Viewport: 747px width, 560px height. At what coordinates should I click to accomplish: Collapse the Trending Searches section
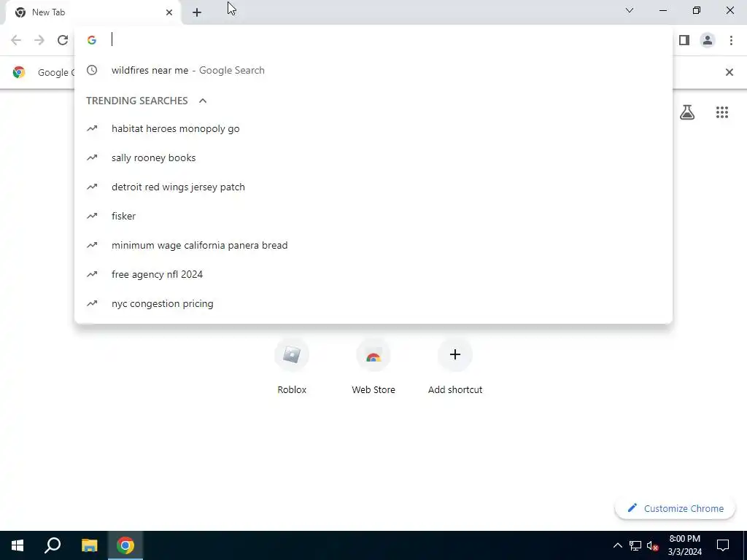click(x=203, y=101)
